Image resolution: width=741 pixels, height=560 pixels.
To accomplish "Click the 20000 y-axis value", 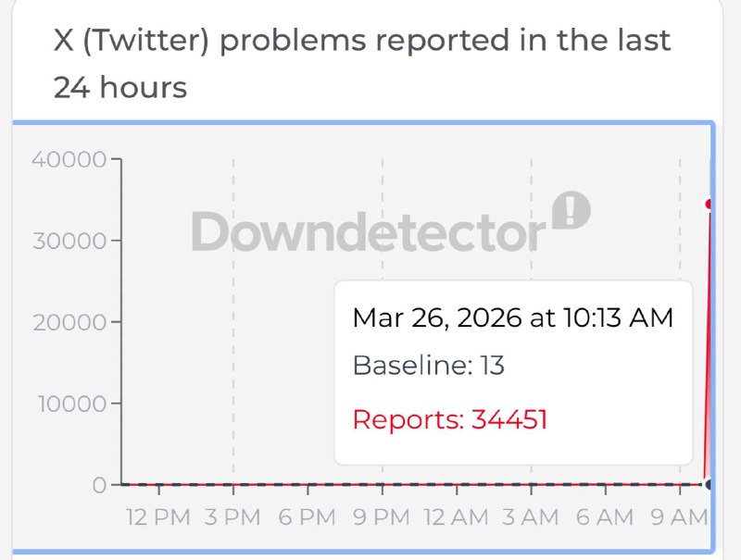I will (69, 322).
